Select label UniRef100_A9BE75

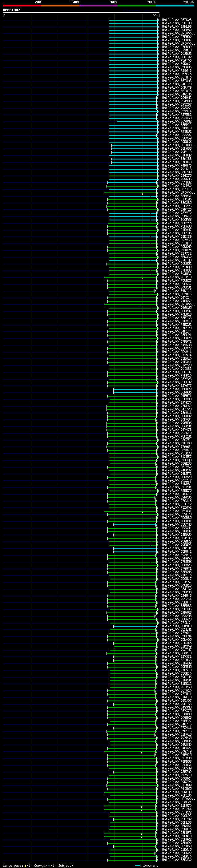coord(177,491)
